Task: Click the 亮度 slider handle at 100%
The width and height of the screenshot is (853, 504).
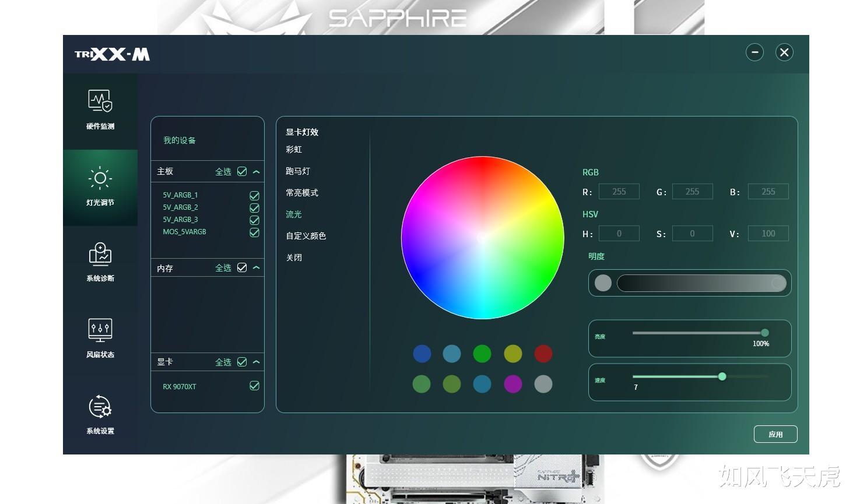Action: (x=765, y=333)
